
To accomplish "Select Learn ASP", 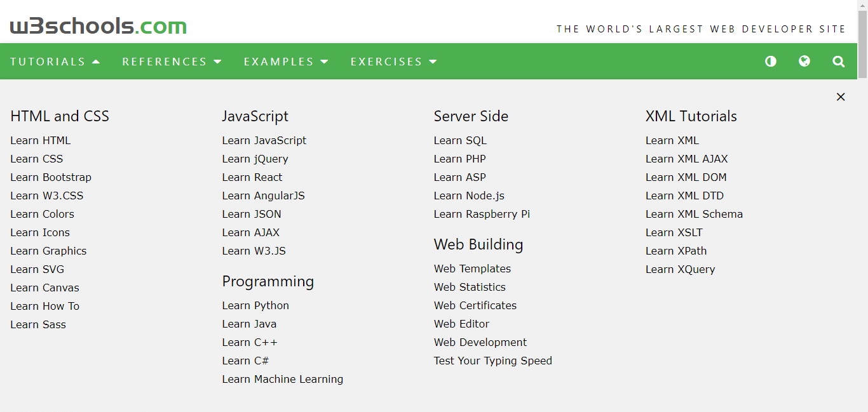I will click(x=460, y=177).
